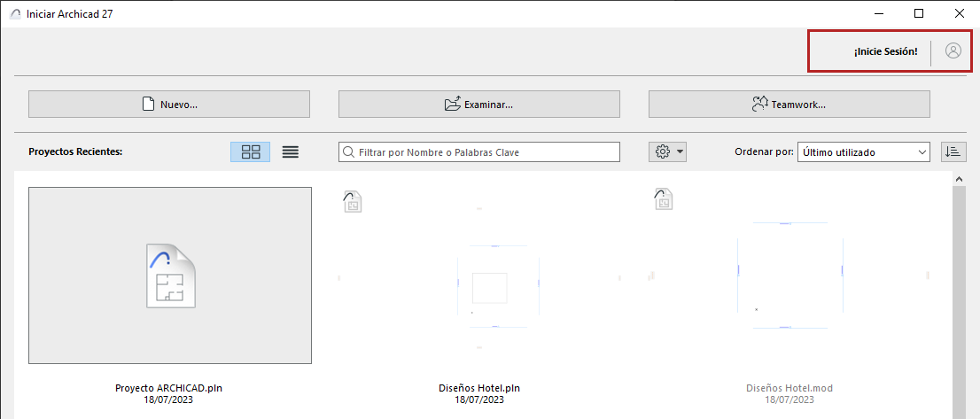Select the Diseños Hotel.pln file name

(x=479, y=388)
